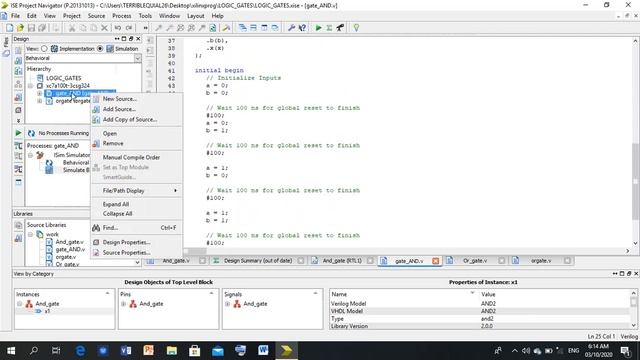
Task: Click the editor vertical scrollbar
Action: tap(636, 142)
